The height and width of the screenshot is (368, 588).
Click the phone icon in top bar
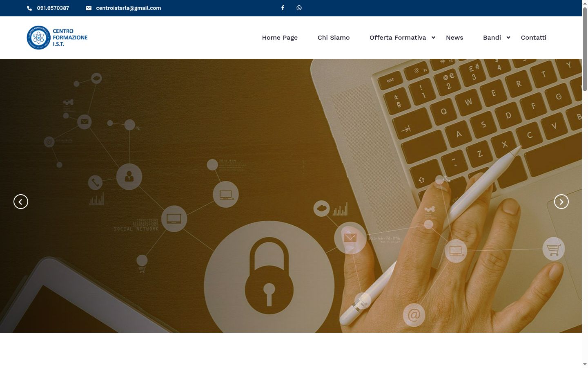click(29, 8)
